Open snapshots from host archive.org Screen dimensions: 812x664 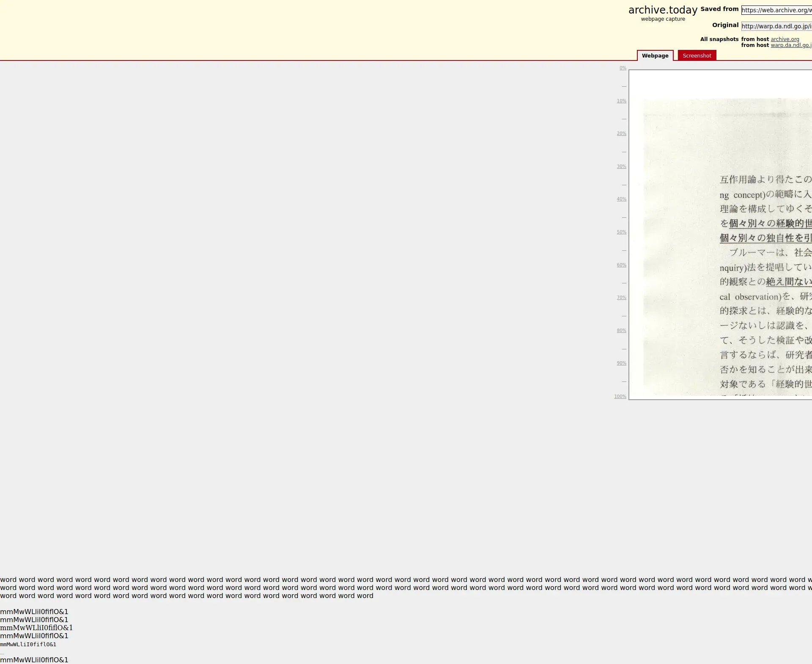point(785,39)
